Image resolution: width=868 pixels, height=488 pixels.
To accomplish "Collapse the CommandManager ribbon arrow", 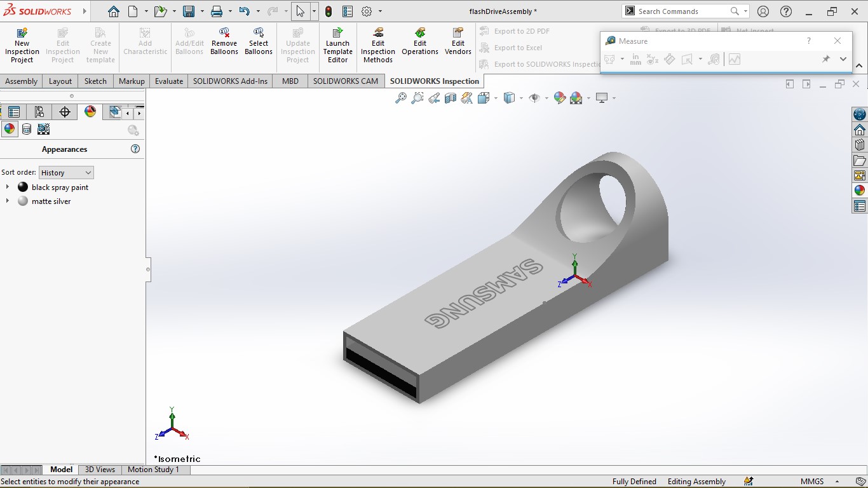I will tap(859, 65).
